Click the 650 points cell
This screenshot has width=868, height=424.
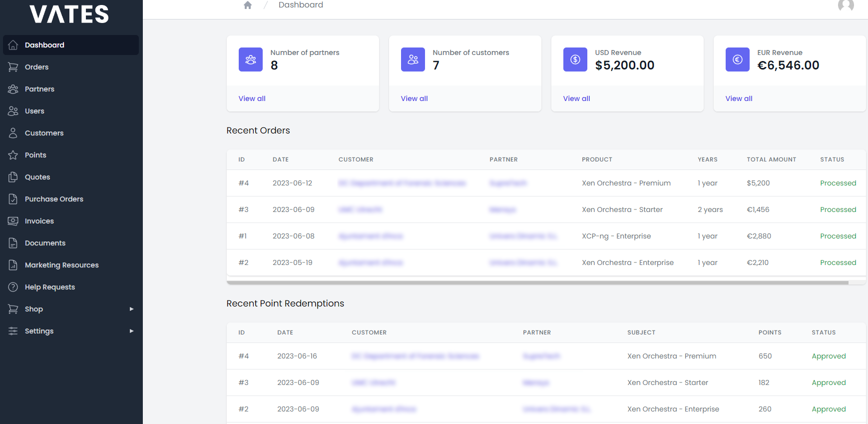(765, 356)
